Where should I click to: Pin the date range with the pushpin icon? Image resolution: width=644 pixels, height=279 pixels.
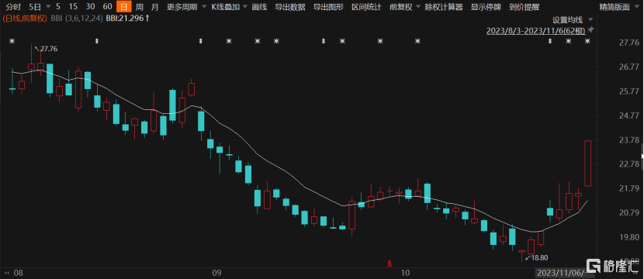pos(590,30)
